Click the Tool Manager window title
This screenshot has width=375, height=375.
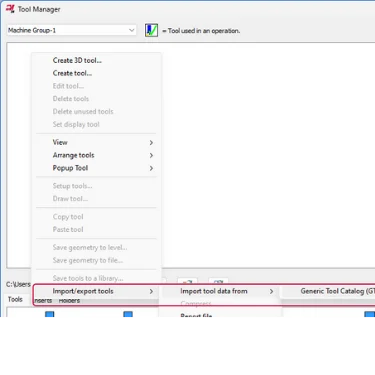click(x=39, y=9)
